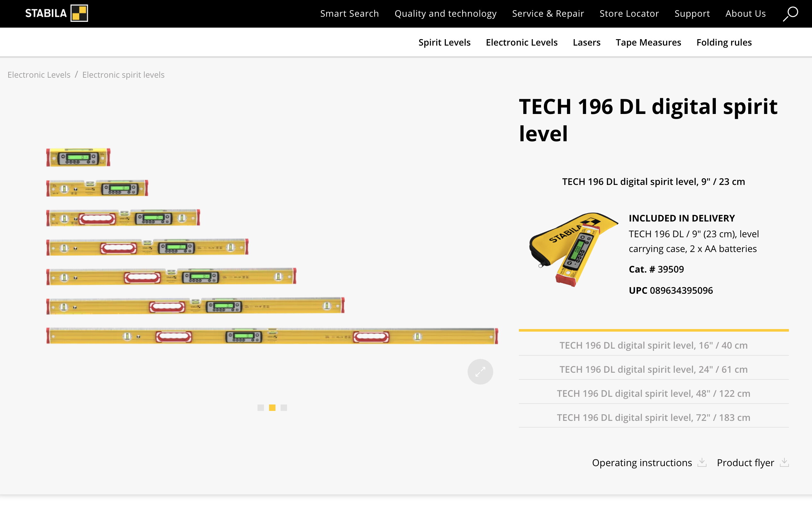Click the STABILA logo
Image resolution: width=812 pixels, height=513 pixels.
click(x=56, y=13)
